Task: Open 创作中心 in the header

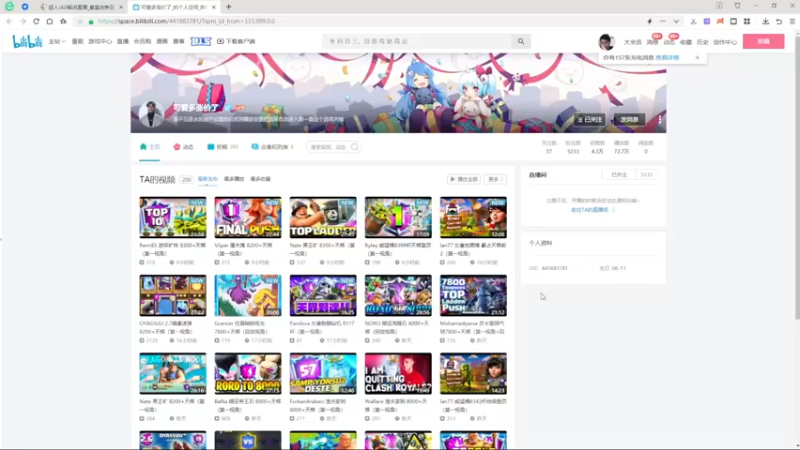Action: (725, 42)
